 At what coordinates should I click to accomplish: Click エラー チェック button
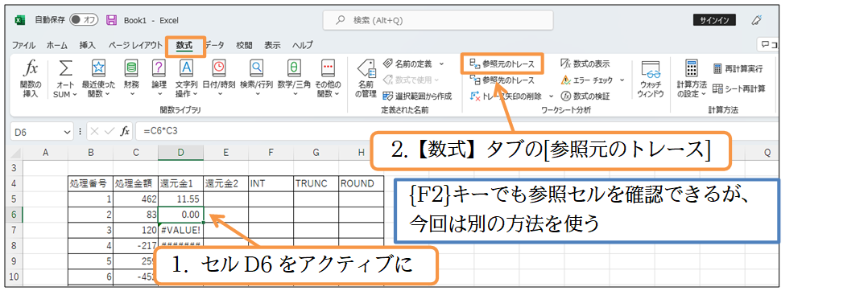click(587, 80)
